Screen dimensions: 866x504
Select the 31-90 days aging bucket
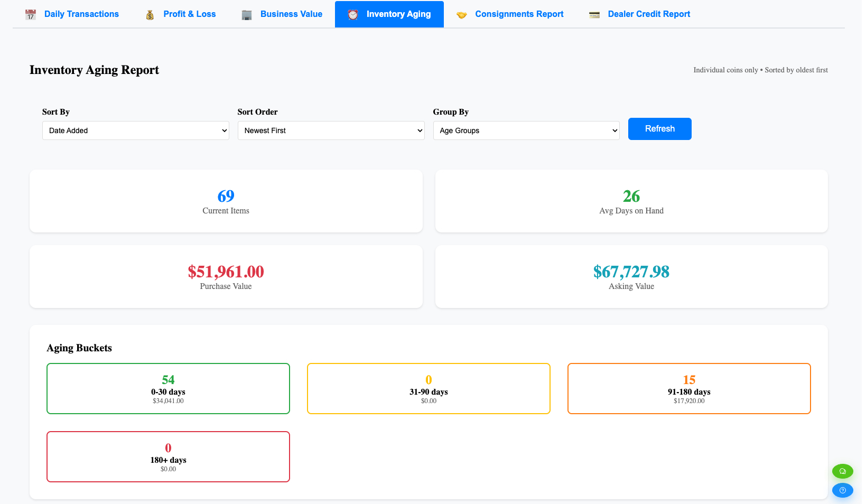click(429, 389)
